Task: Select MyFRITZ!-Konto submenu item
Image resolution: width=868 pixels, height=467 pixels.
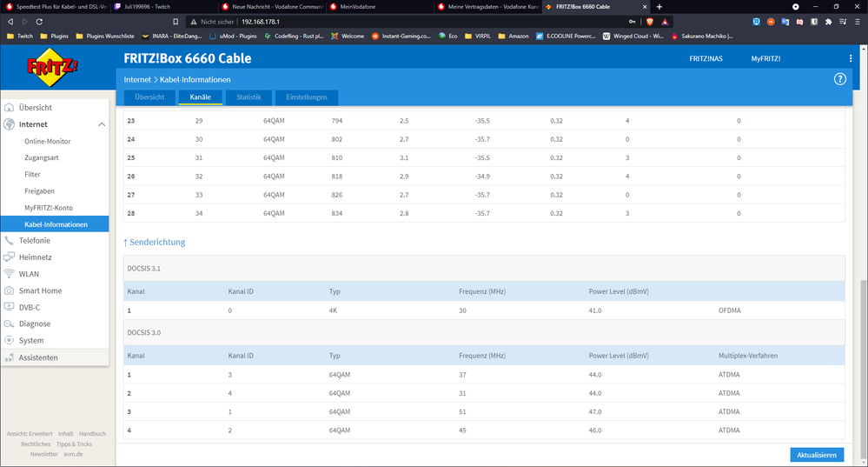Action: pyautogui.click(x=49, y=208)
